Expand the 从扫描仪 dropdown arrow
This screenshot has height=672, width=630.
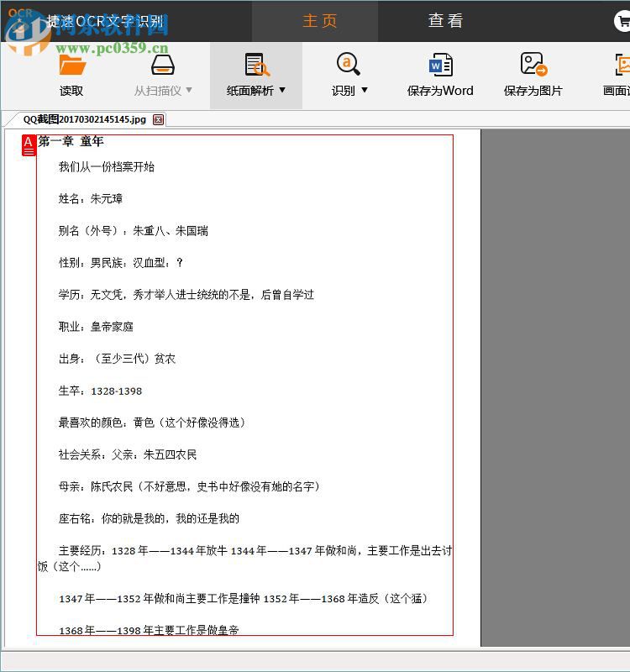189,90
